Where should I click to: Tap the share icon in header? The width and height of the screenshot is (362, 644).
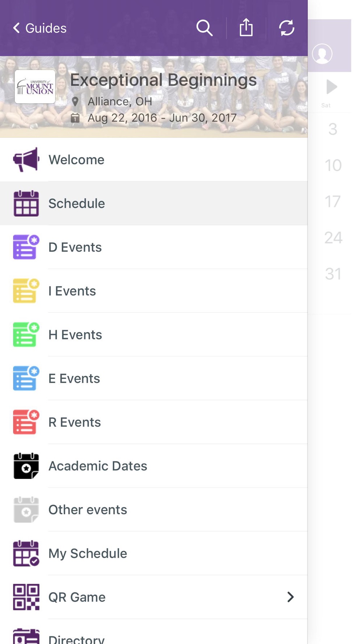[x=246, y=28]
